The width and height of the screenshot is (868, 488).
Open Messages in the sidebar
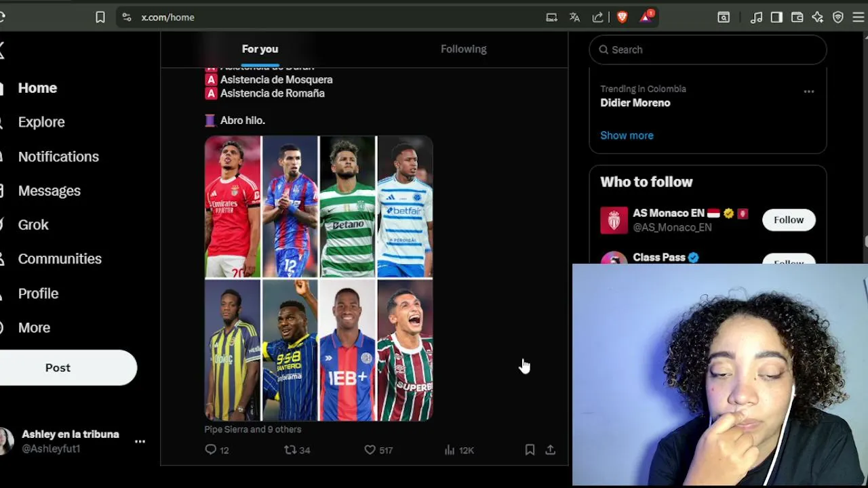pos(50,190)
